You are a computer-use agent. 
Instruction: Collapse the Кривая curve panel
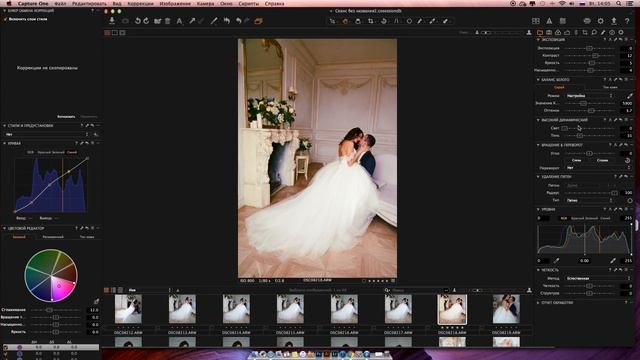point(4,143)
